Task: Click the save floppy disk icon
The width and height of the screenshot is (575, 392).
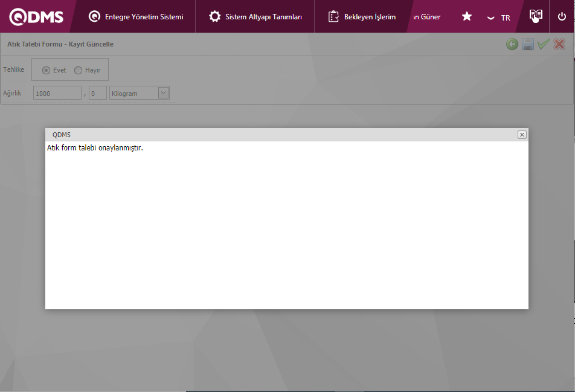Action: pyautogui.click(x=528, y=44)
